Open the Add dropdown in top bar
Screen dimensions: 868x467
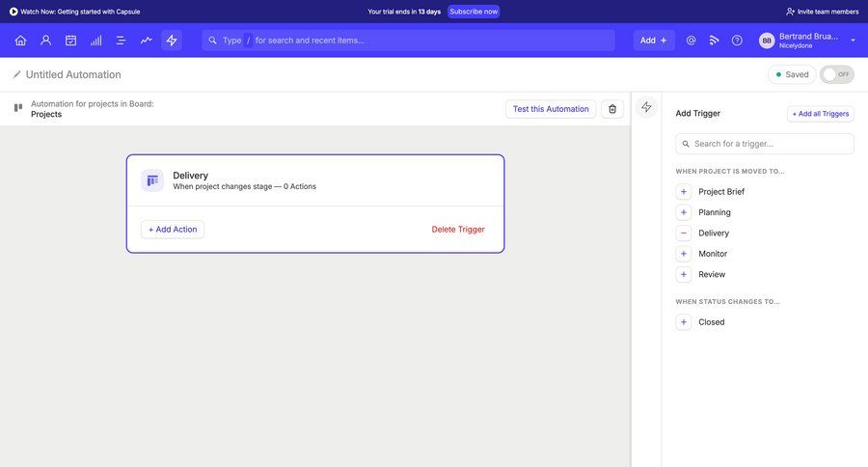[x=653, y=41]
